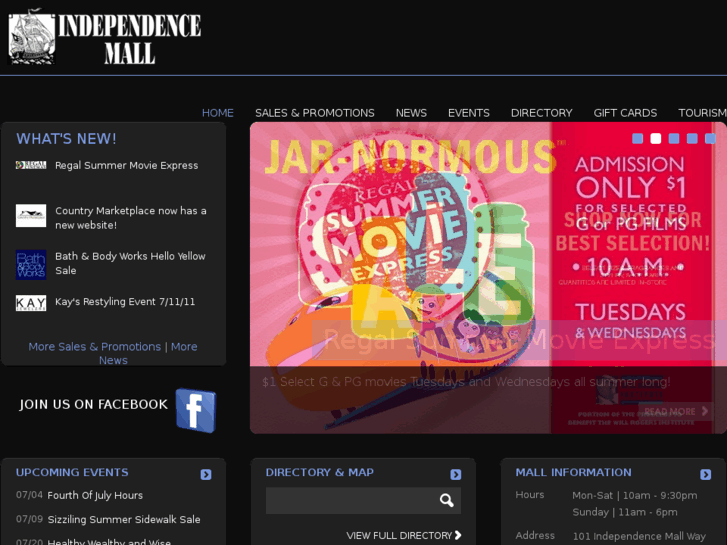727x545 pixels.
Task: Open the News menu item
Action: coord(411,113)
